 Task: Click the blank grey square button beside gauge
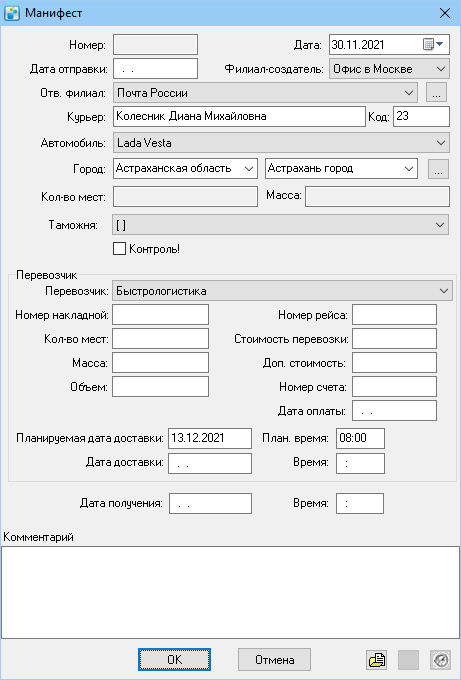point(409,660)
